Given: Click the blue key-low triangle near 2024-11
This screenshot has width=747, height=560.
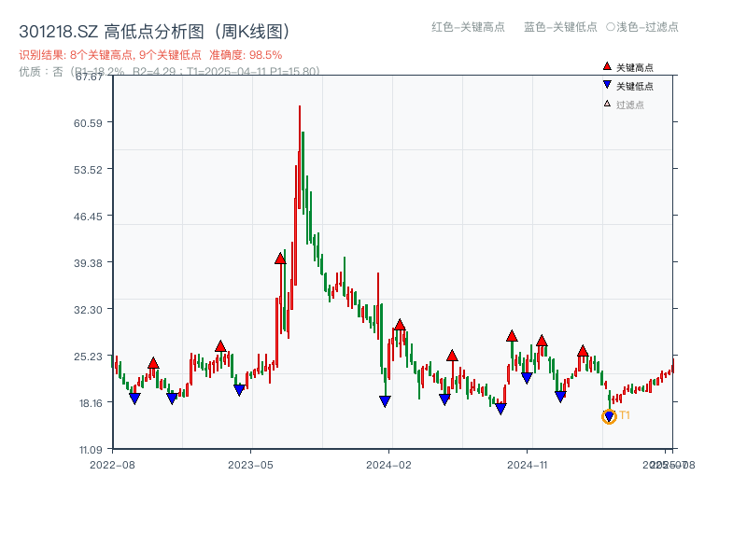Looking at the screenshot, I should tap(527, 377).
